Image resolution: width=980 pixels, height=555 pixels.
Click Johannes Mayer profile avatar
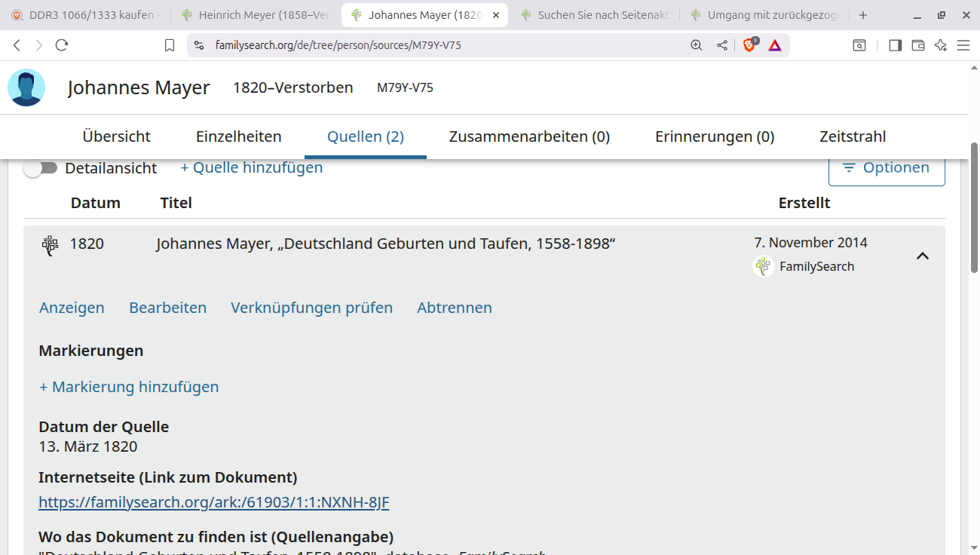(26, 87)
